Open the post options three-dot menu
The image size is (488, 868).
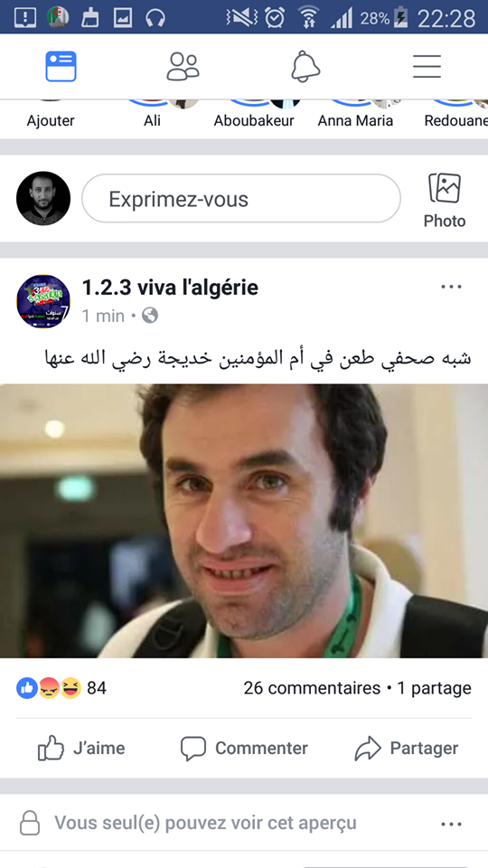point(451,287)
